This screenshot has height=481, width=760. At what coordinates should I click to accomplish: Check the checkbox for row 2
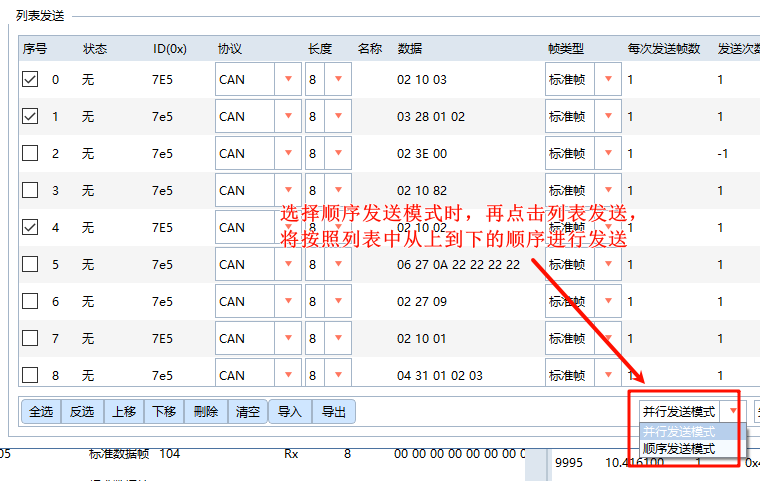point(30,153)
